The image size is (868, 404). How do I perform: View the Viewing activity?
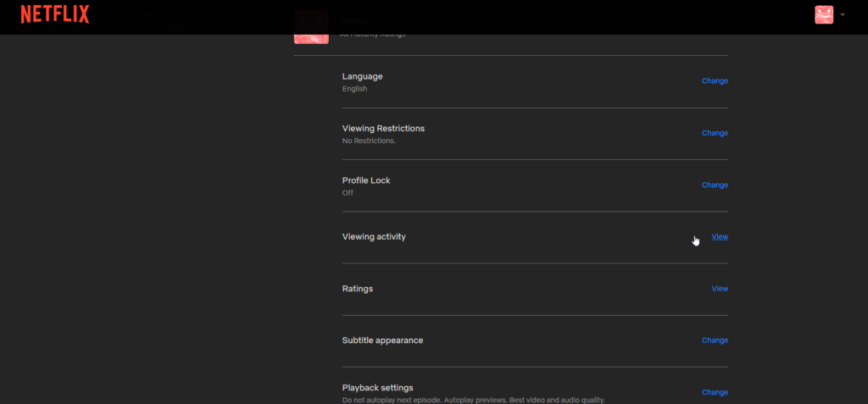tap(720, 236)
